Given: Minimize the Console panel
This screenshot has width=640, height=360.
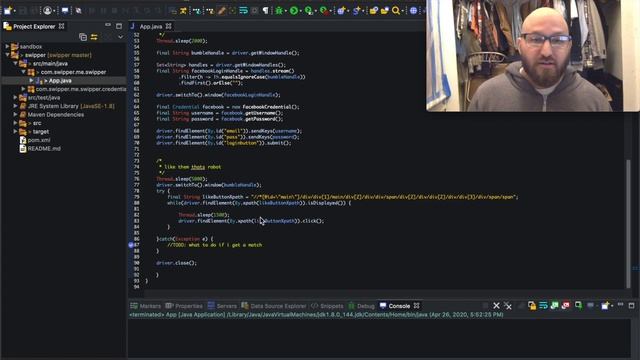Looking at the screenshot, I should tap(620, 304).
